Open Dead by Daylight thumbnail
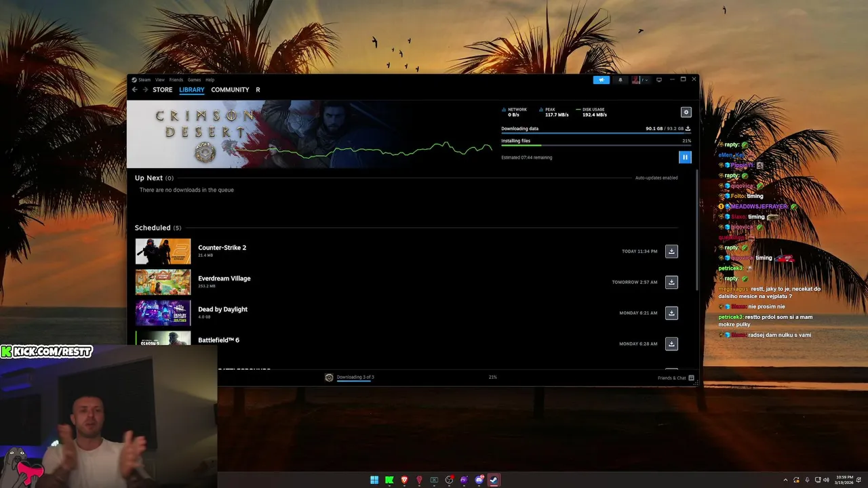Image resolution: width=868 pixels, height=488 pixels. tap(163, 313)
